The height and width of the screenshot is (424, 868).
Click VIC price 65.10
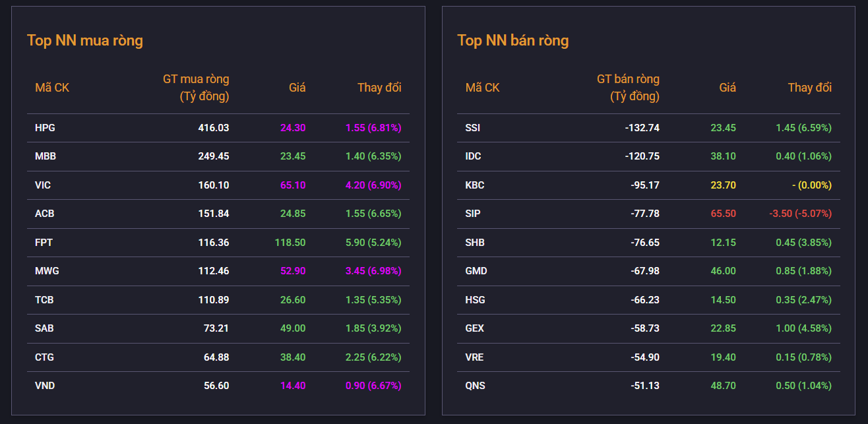click(x=293, y=185)
